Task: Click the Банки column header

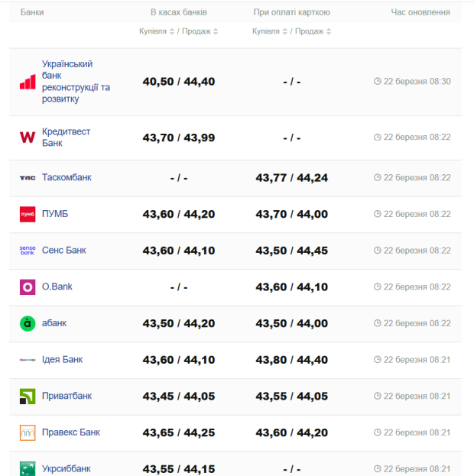Action: pyautogui.click(x=32, y=12)
